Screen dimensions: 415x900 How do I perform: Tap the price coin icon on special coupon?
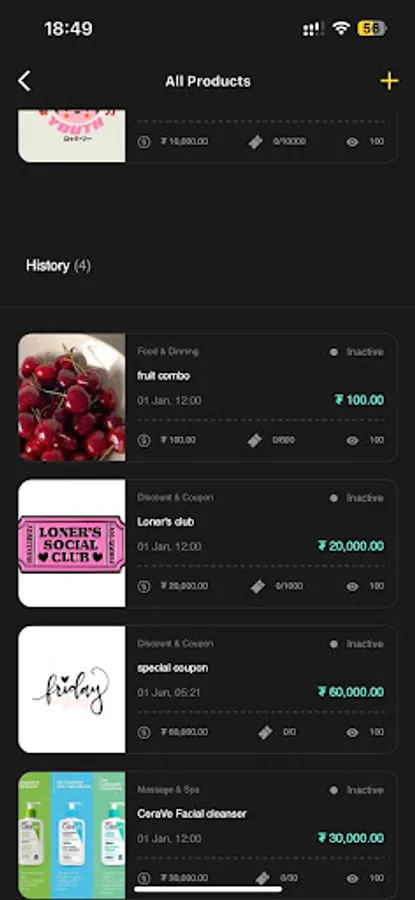(x=143, y=732)
